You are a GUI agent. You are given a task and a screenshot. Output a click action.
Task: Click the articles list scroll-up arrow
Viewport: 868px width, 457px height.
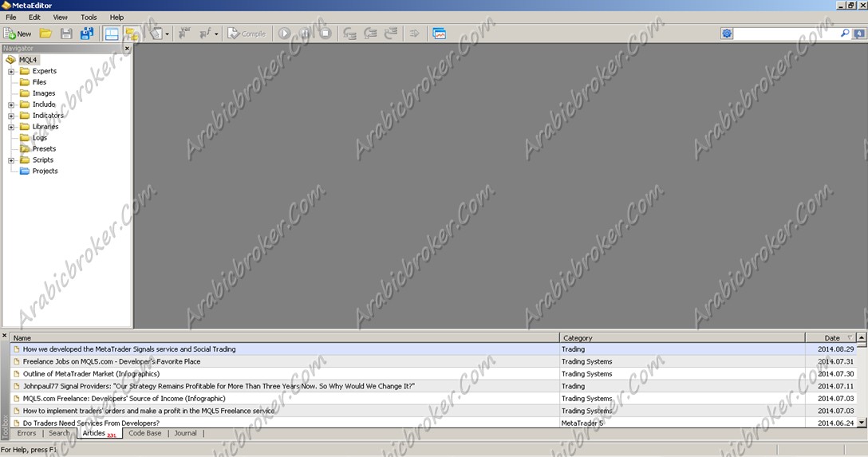pyautogui.click(x=862, y=337)
